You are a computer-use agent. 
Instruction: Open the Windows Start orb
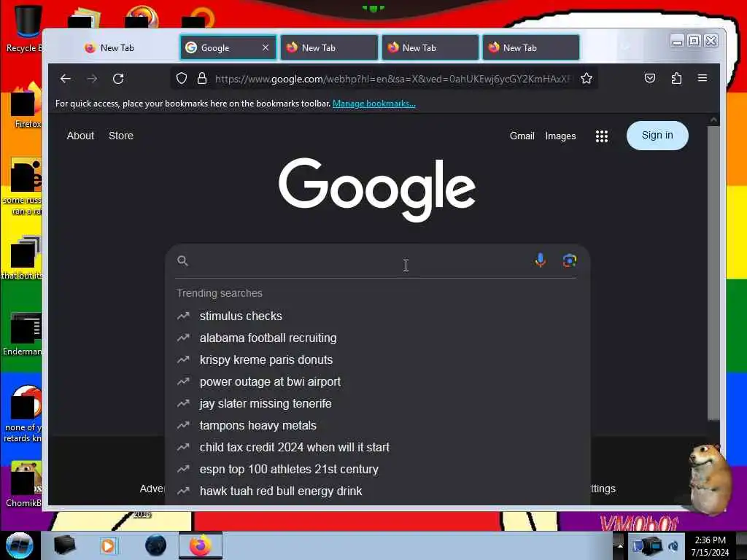pyautogui.click(x=19, y=545)
